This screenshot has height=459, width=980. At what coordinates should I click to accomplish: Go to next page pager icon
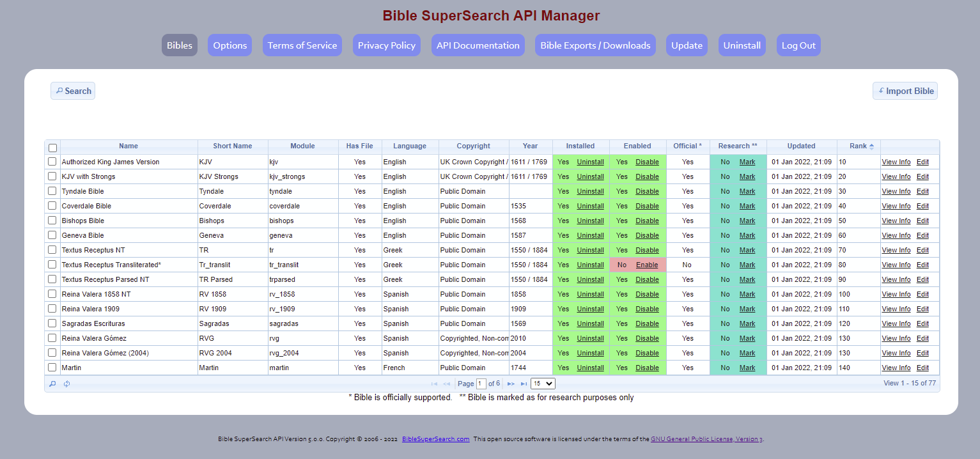pyautogui.click(x=511, y=384)
